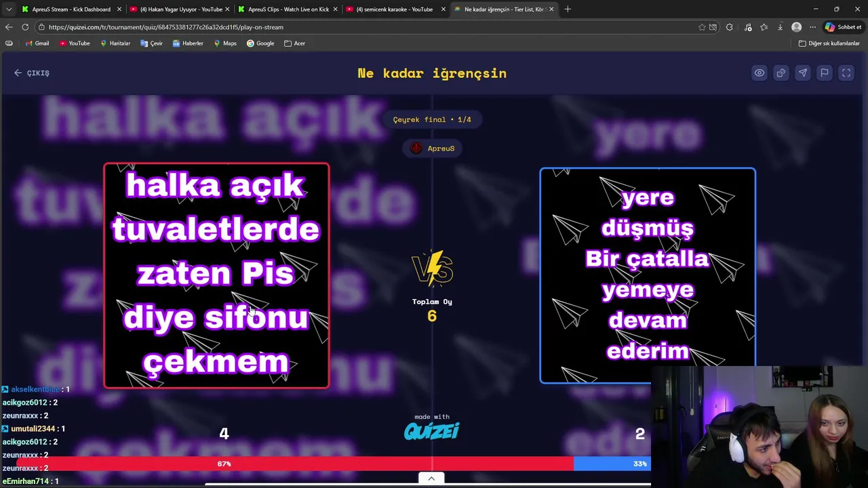The height and width of the screenshot is (488, 868).
Task: Go back with browser back arrow
Action: point(9,27)
